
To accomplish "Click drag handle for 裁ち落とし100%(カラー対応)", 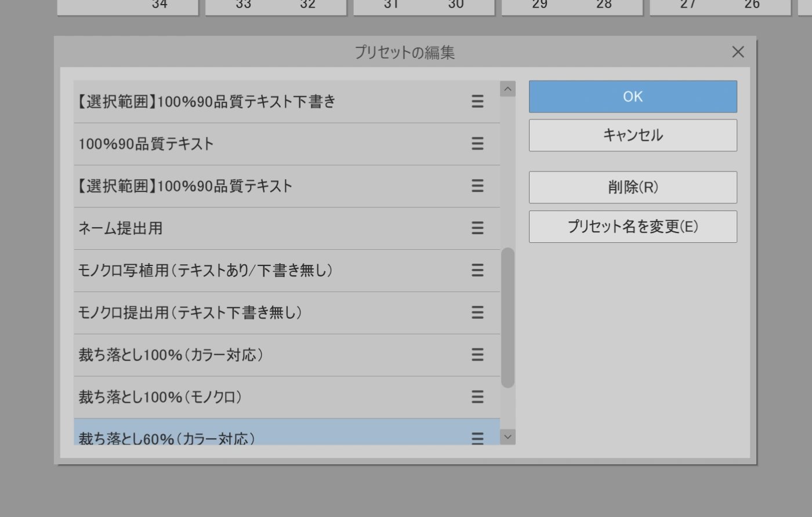I will tap(477, 355).
